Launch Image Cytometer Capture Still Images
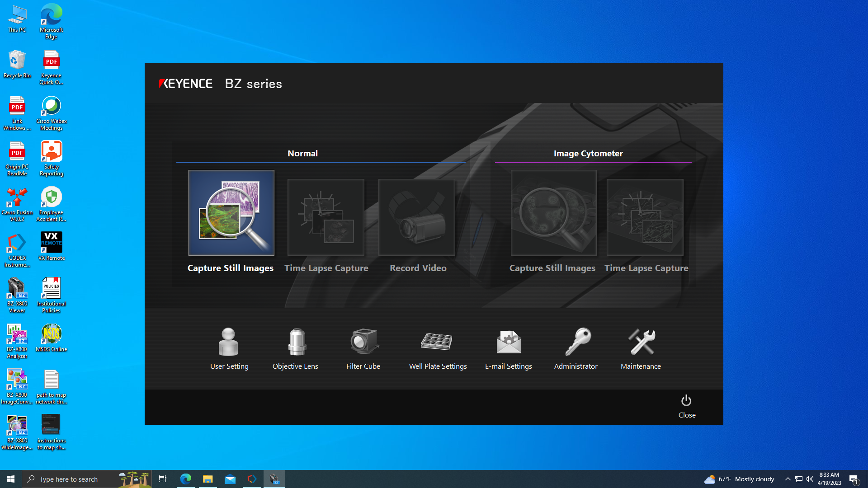Screen dimensions: 868x488 (x=553, y=213)
